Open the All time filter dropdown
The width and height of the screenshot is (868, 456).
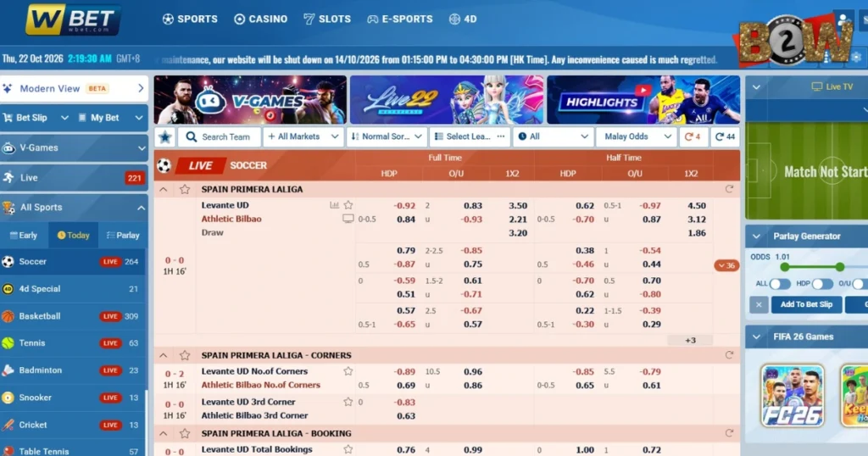click(x=553, y=136)
